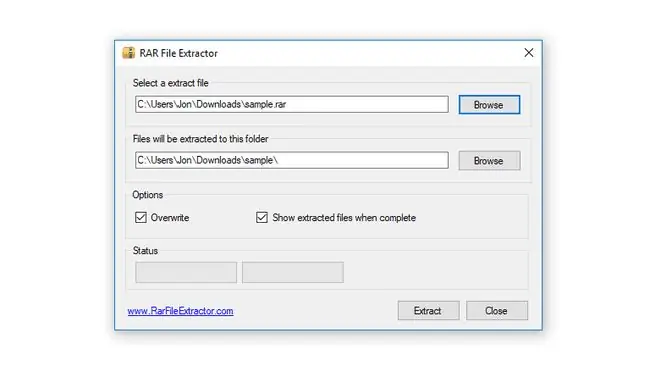Start extraction with the Extract button
This screenshot has height=366, width=650.
(x=428, y=310)
